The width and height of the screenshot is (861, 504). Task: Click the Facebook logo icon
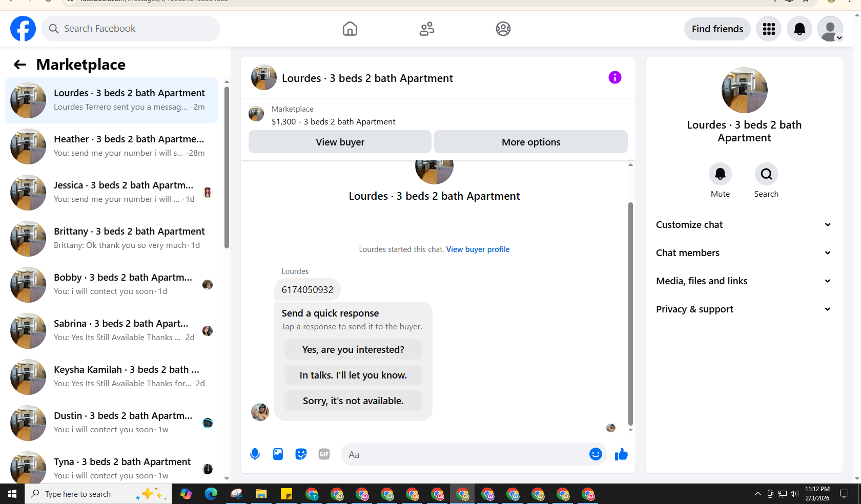[23, 29]
